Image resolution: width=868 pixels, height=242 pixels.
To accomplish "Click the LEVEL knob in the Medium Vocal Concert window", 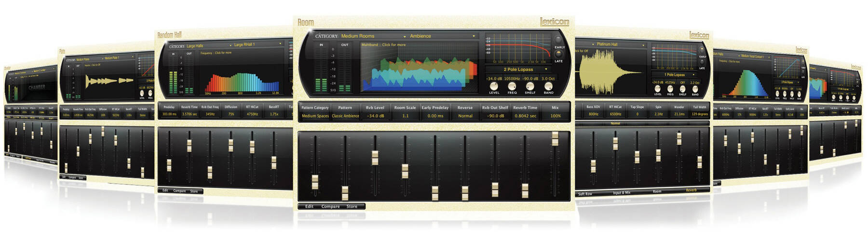I will click(777, 94).
